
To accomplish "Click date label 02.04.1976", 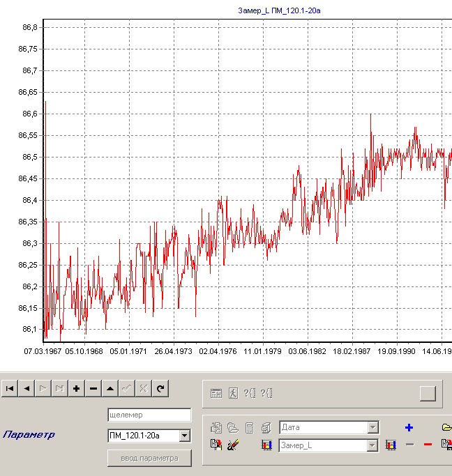I will [x=218, y=351].
